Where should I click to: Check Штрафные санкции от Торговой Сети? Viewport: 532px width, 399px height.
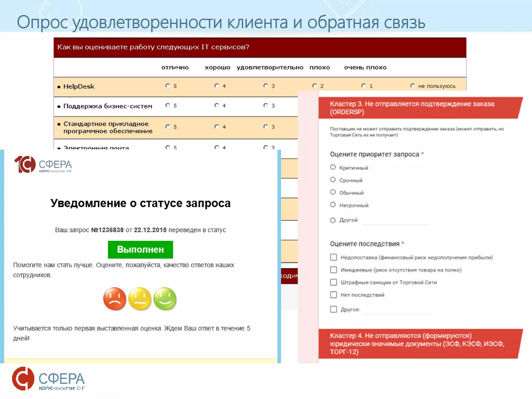334,282
